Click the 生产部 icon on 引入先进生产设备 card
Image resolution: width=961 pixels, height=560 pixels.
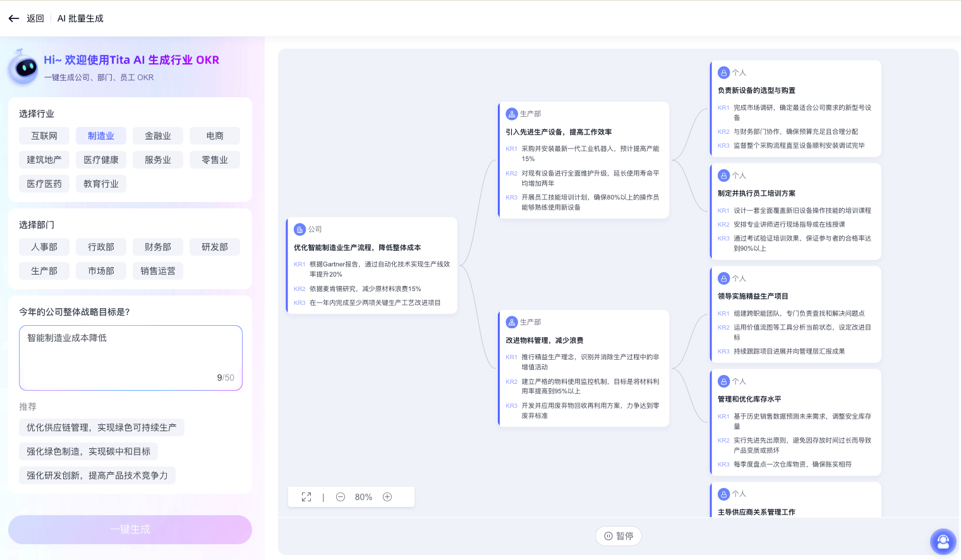pyautogui.click(x=512, y=114)
